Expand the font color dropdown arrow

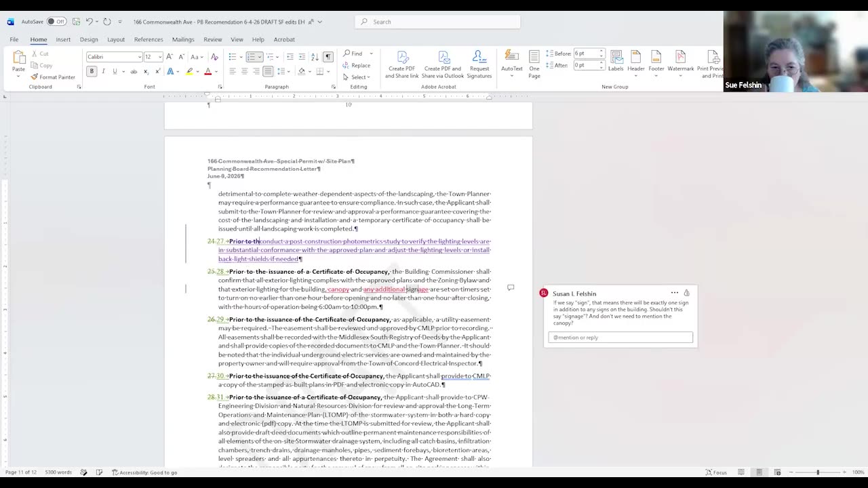point(216,71)
